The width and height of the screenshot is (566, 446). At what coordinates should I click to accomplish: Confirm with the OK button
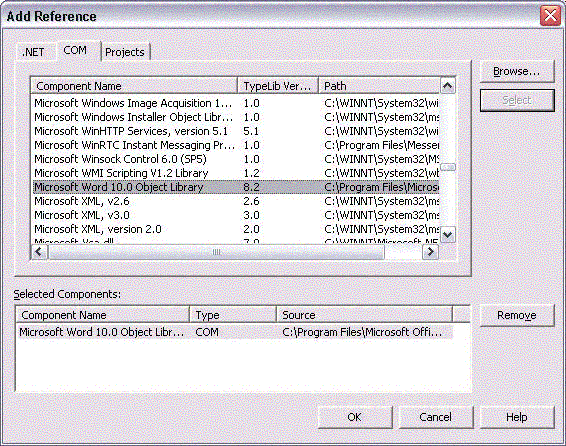tap(354, 417)
